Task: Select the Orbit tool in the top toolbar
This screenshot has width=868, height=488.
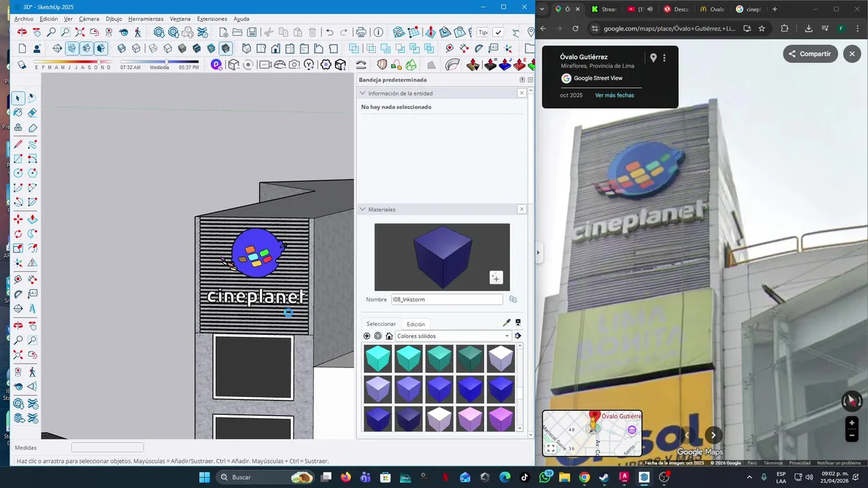Action: pyautogui.click(x=22, y=32)
